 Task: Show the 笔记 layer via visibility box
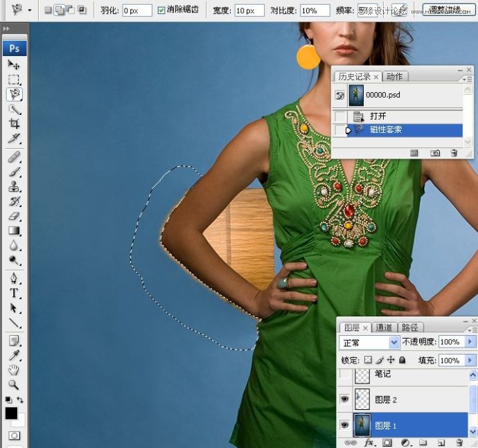coord(344,374)
